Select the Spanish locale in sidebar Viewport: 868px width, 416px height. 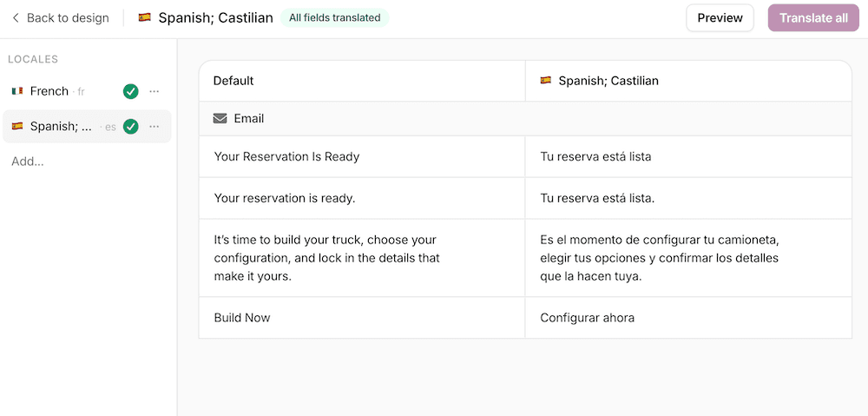87,127
